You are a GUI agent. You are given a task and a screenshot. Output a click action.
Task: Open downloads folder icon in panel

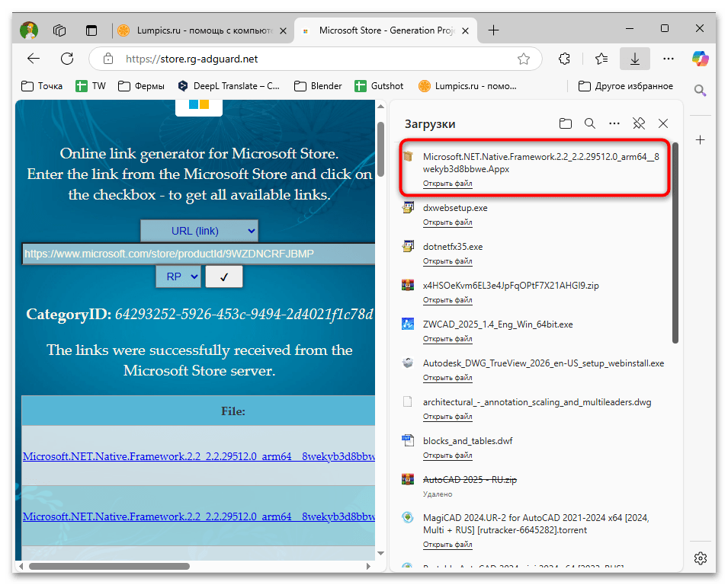pyautogui.click(x=565, y=123)
